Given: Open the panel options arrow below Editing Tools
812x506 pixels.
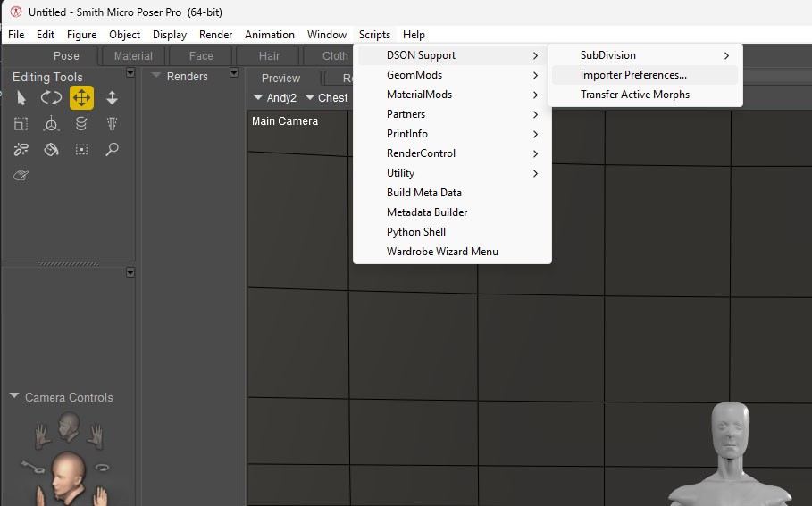Looking at the screenshot, I should click(130, 273).
